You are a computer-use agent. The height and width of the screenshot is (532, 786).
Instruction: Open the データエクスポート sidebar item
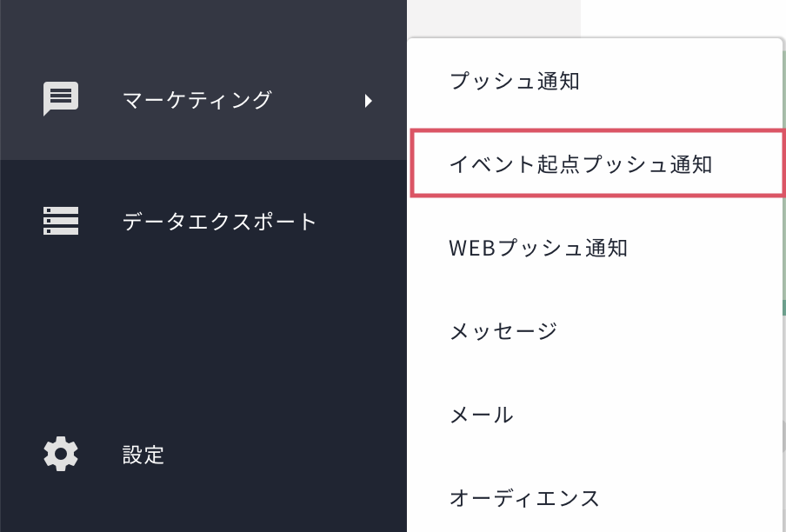tap(220, 221)
